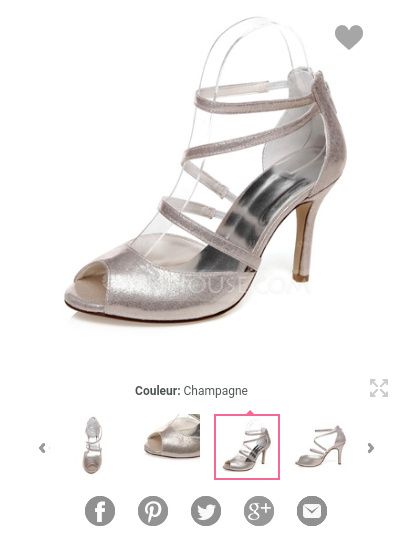Viewport: 406px width, 548px height.
Task: Show previous thumbnails with left arrow
Action: click(42, 448)
